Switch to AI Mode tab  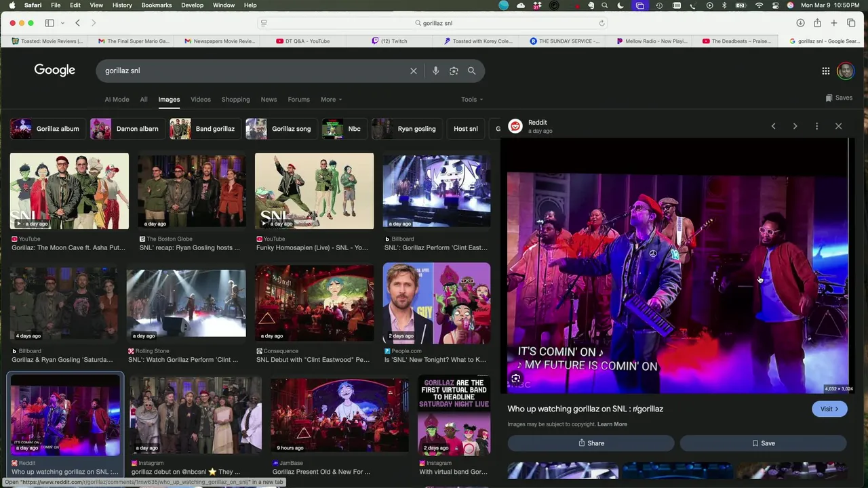[x=117, y=100]
